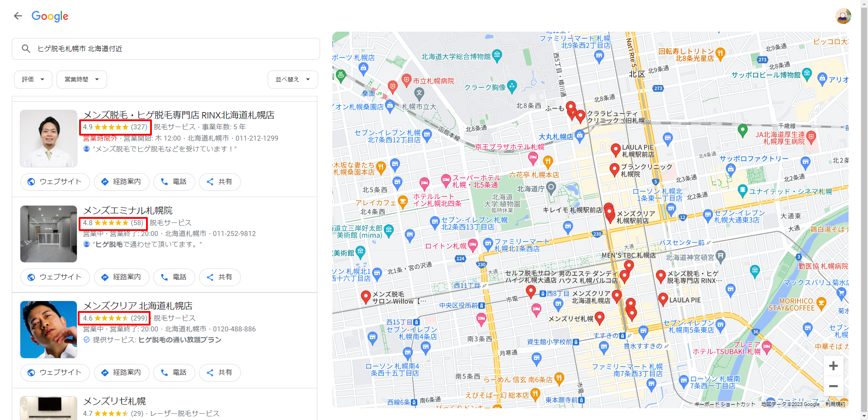This screenshot has width=868, height=420.
Task: Open the メンズクリア 北海道札幌店 listing title
Action: [138, 306]
